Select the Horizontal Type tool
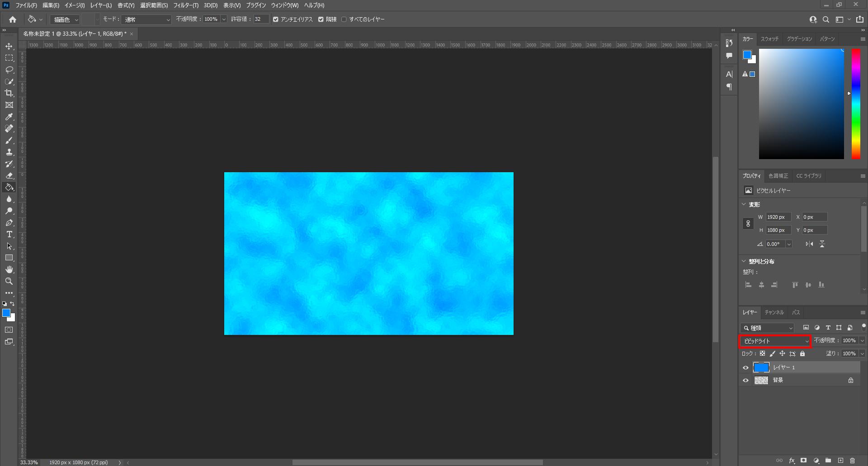The image size is (868, 466). [9, 235]
